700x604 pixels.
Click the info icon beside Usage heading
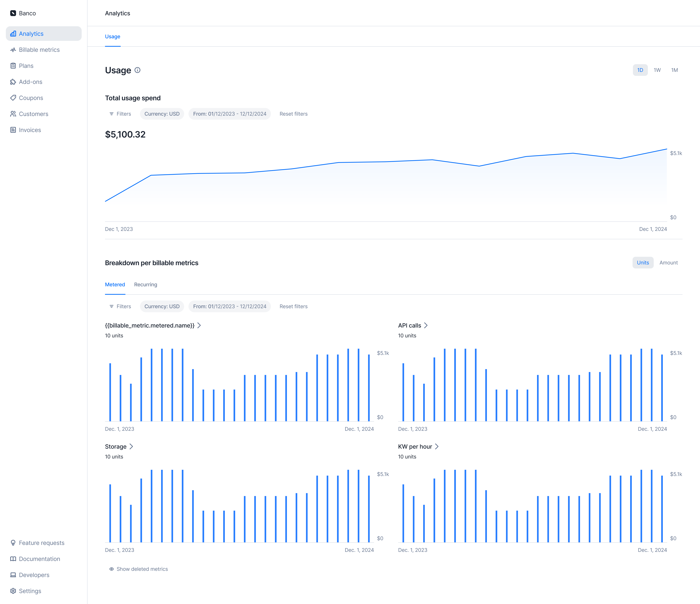click(x=137, y=70)
